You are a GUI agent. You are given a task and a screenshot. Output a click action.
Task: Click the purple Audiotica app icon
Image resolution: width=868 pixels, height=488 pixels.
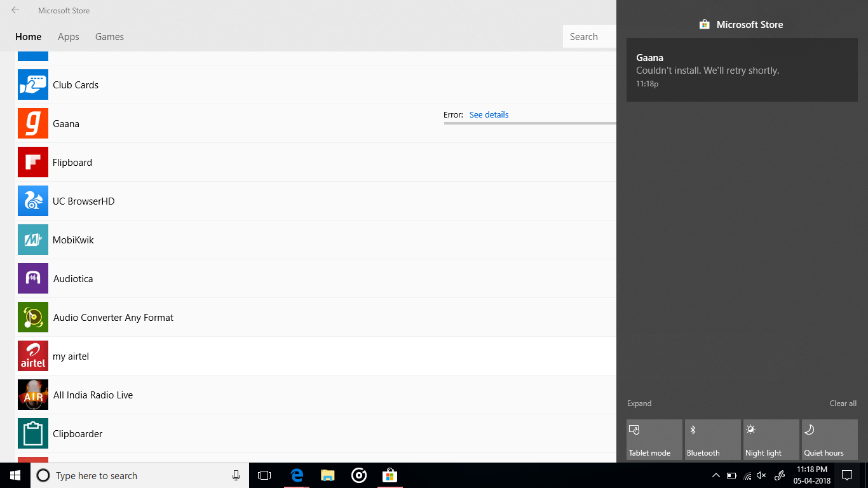coord(33,278)
